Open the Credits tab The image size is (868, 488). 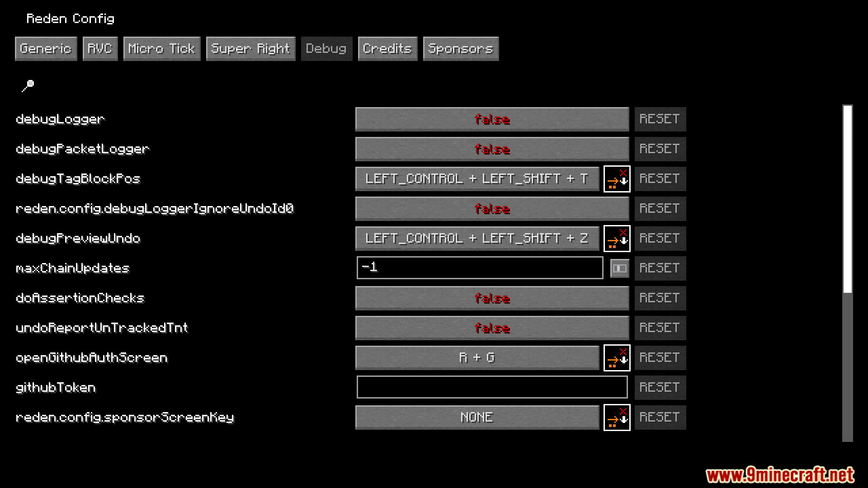click(x=387, y=49)
